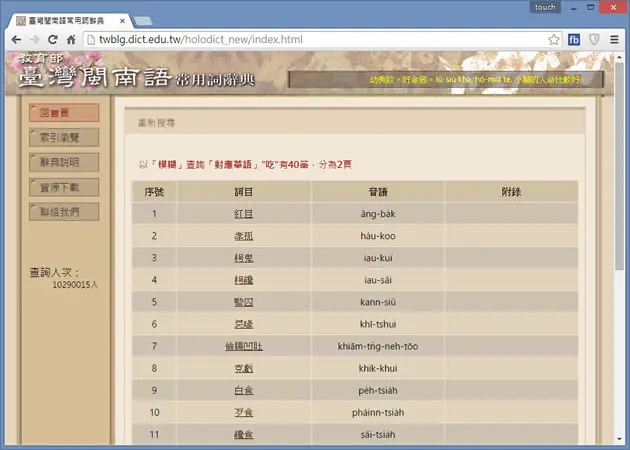Click the 回首頁 sidebar button
This screenshot has width=630, height=450.
click(64, 112)
